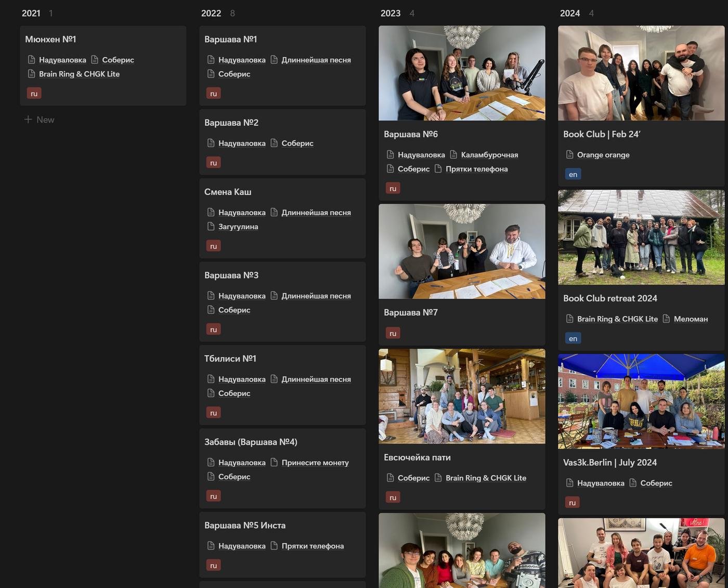Screen dimensions: 728x588
Task: Click the en tag on Book Club Feb 24'
Action: click(x=573, y=174)
